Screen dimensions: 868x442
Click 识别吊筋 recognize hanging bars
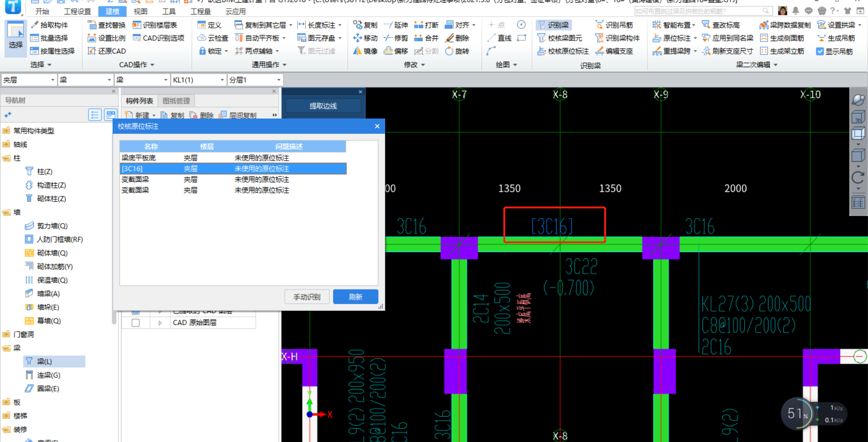613,25
